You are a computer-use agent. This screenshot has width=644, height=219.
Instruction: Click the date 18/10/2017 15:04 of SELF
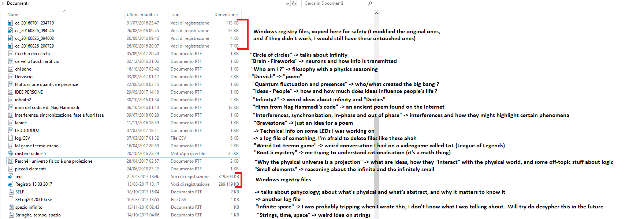(143, 192)
